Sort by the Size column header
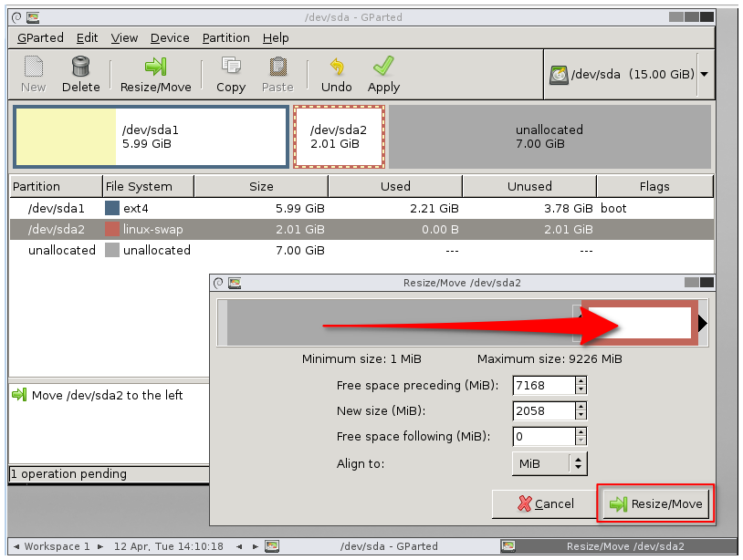Screen dimensions: 743x560 click(261, 186)
